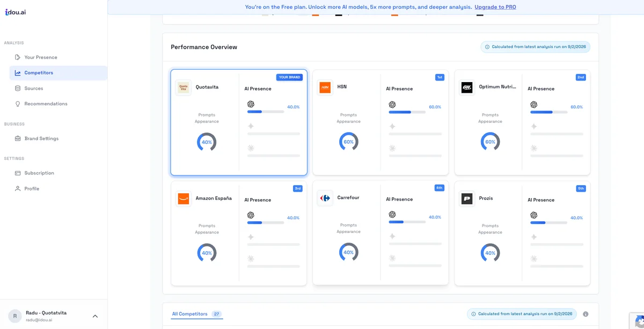The height and width of the screenshot is (329, 644).
Task: Expand the Radu - Quotatvita account menu
Action: (x=95, y=316)
